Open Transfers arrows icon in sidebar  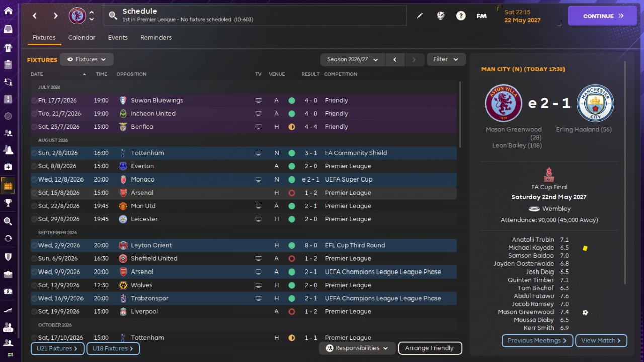click(8, 238)
